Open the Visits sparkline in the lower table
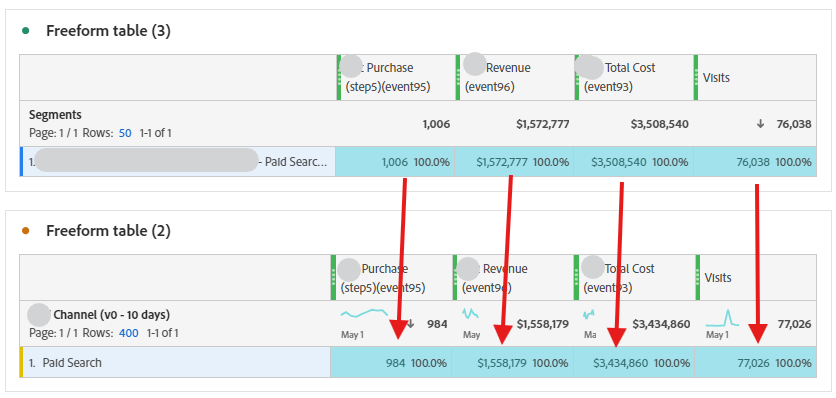 (722, 319)
